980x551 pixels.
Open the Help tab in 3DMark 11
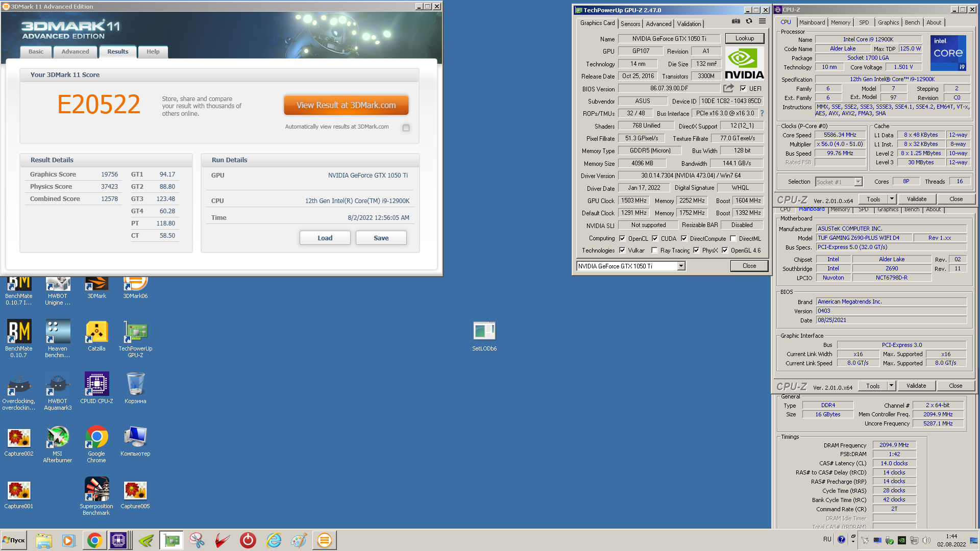point(153,52)
